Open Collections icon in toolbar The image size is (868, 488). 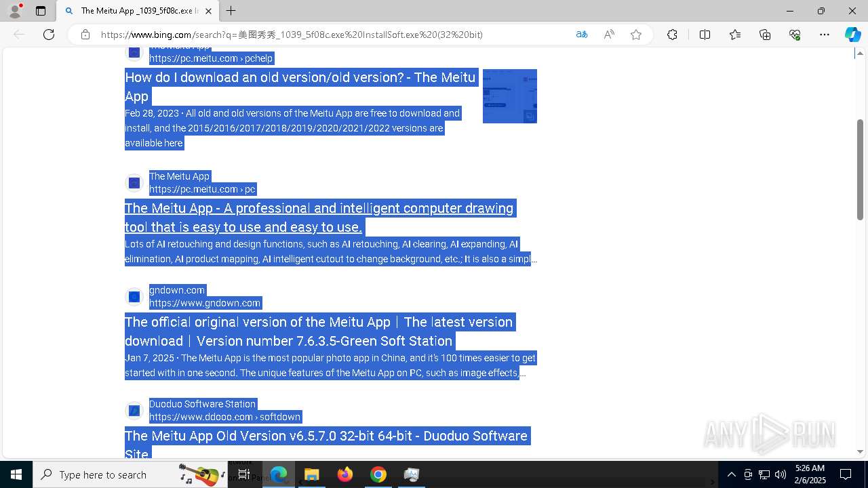coord(765,35)
